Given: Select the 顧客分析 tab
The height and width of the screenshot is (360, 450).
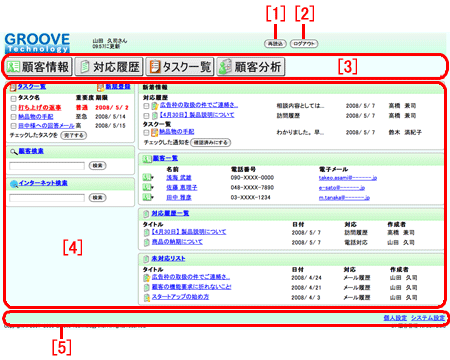Looking at the screenshot, I should pyautogui.click(x=251, y=67).
